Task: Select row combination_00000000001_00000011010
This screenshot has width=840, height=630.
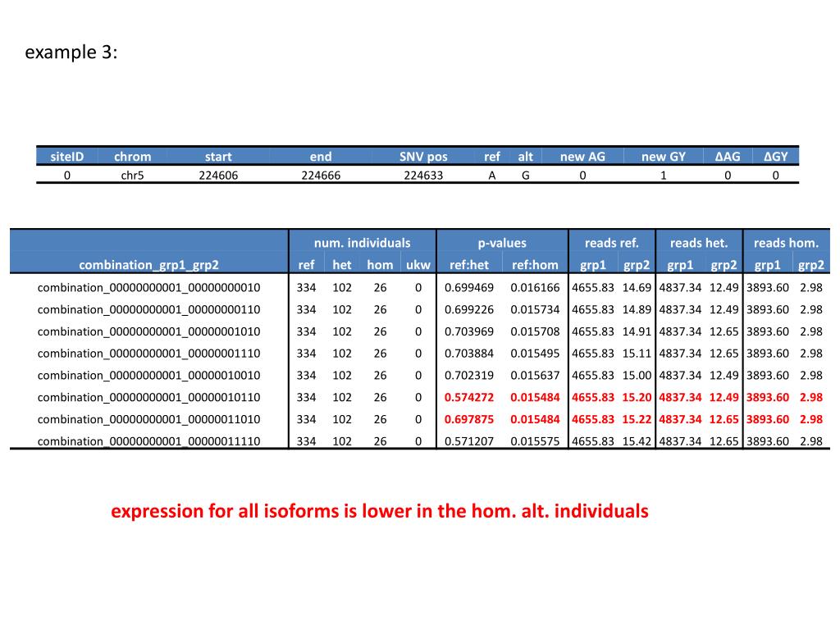Action: click(x=419, y=419)
